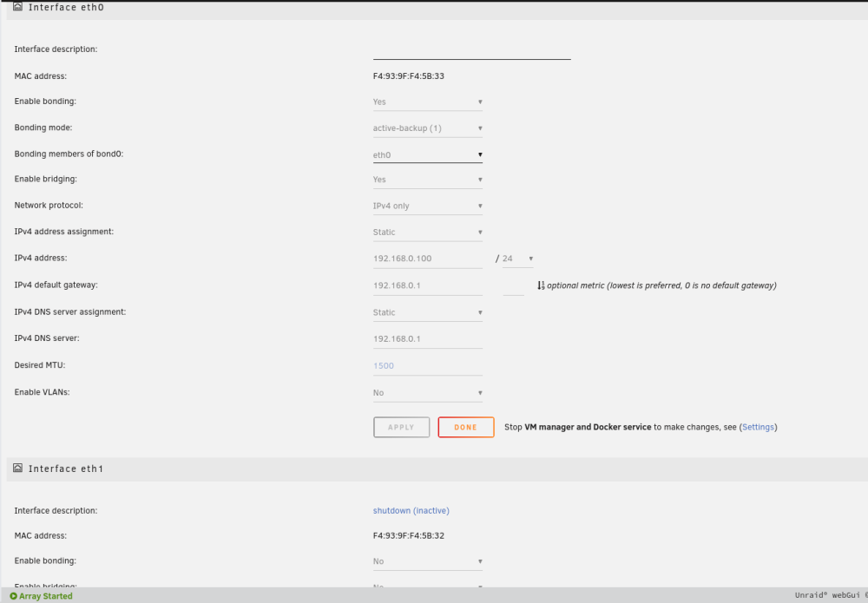
Task: Open eth0 Enable bonding dropdown
Action: 427,102
